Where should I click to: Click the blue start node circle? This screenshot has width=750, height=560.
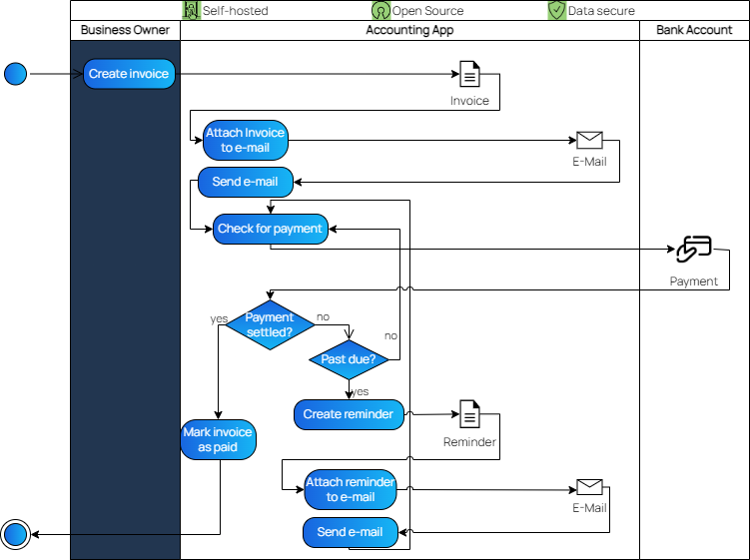click(x=15, y=74)
